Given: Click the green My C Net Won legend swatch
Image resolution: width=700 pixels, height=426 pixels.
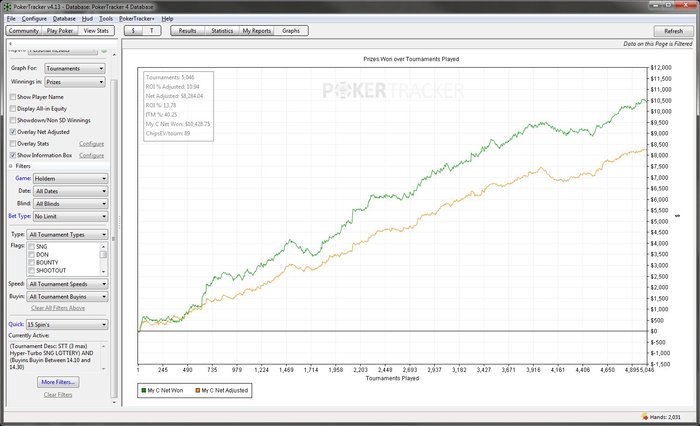Looking at the screenshot, I should tap(144, 390).
